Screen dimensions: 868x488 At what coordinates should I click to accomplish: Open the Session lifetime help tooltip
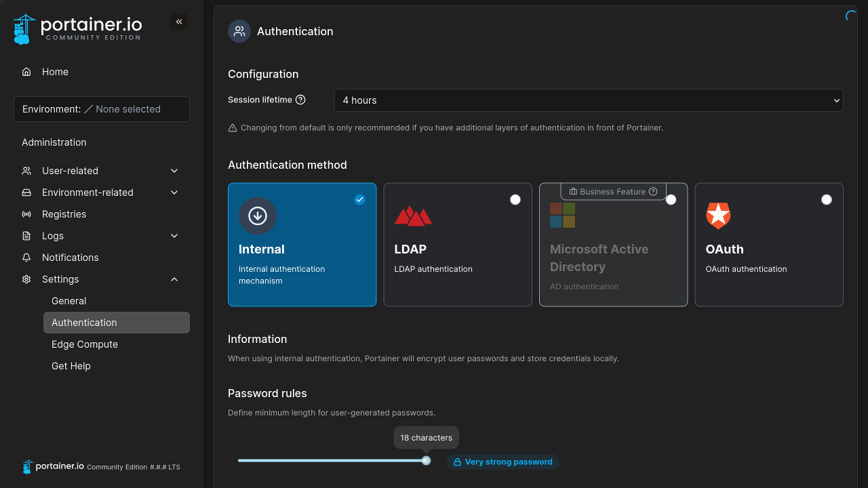[300, 100]
